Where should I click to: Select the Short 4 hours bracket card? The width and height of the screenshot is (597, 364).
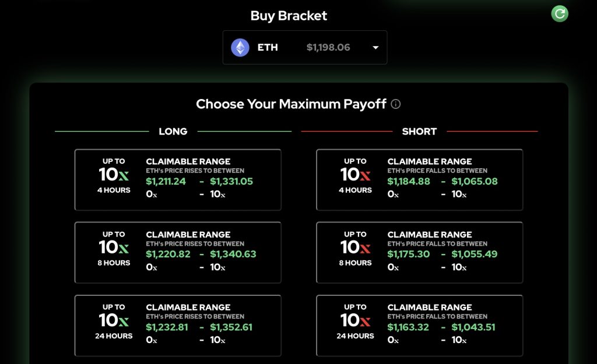pos(420,179)
